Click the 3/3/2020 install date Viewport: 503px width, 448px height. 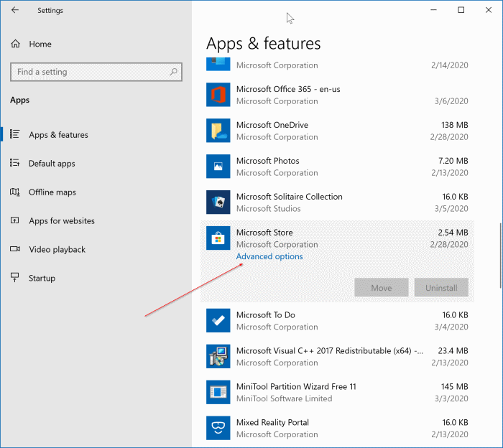pos(451,398)
